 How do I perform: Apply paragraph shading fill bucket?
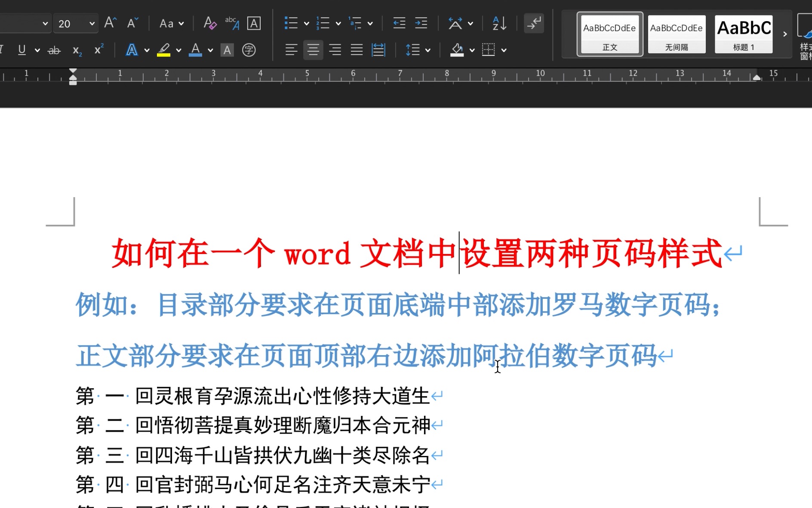tap(457, 50)
